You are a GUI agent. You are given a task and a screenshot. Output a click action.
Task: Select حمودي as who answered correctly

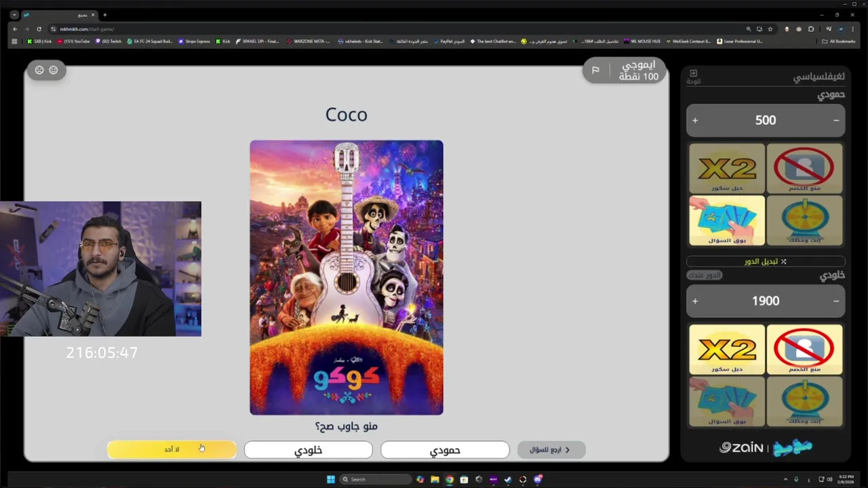(x=445, y=450)
